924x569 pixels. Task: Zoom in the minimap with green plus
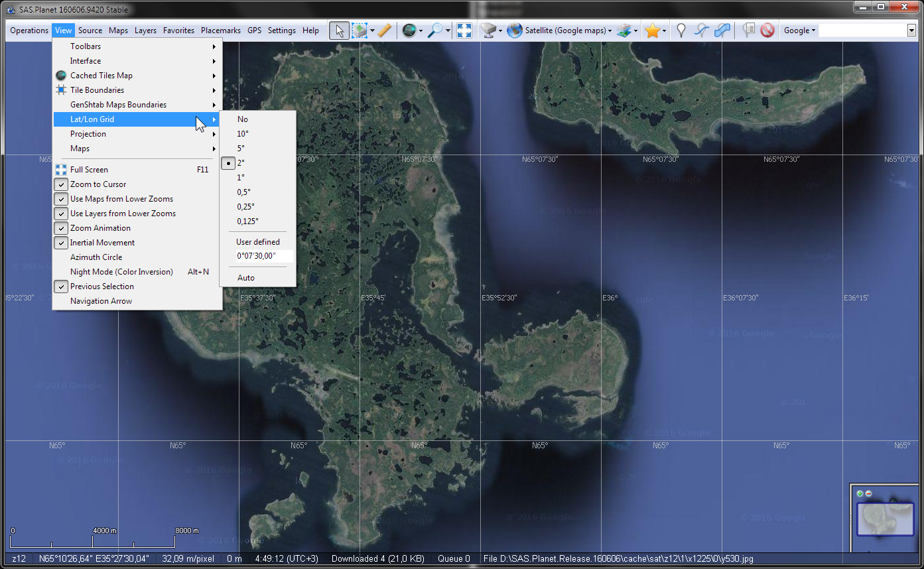(x=860, y=493)
